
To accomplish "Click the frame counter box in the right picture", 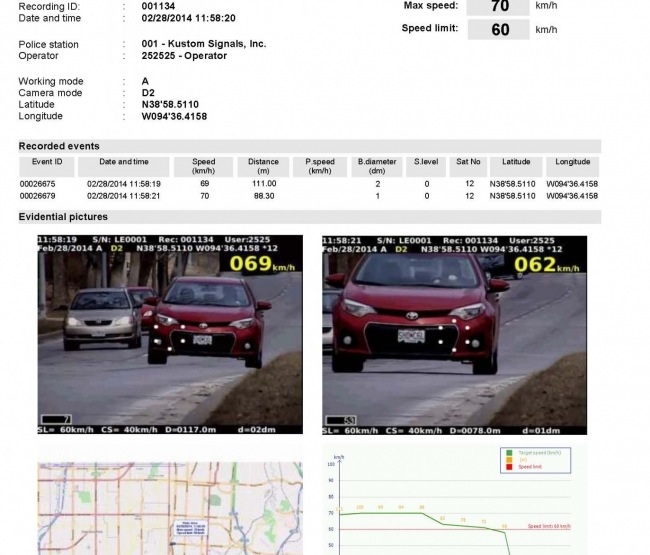I will (x=339, y=418).
